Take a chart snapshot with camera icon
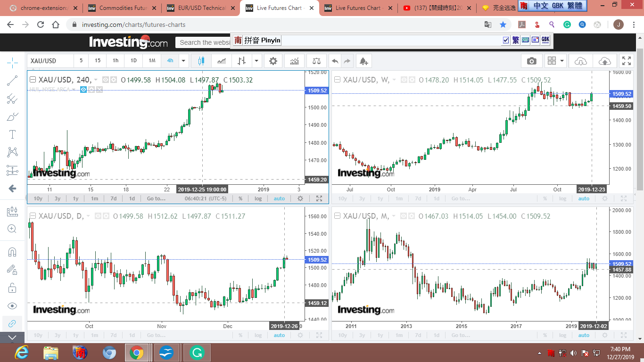The image size is (644, 362). tap(531, 61)
